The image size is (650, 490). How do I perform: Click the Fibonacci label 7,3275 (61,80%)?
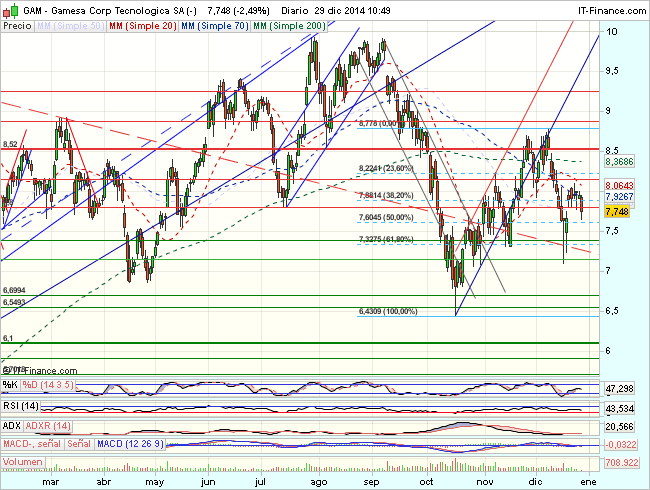click(386, 240)
